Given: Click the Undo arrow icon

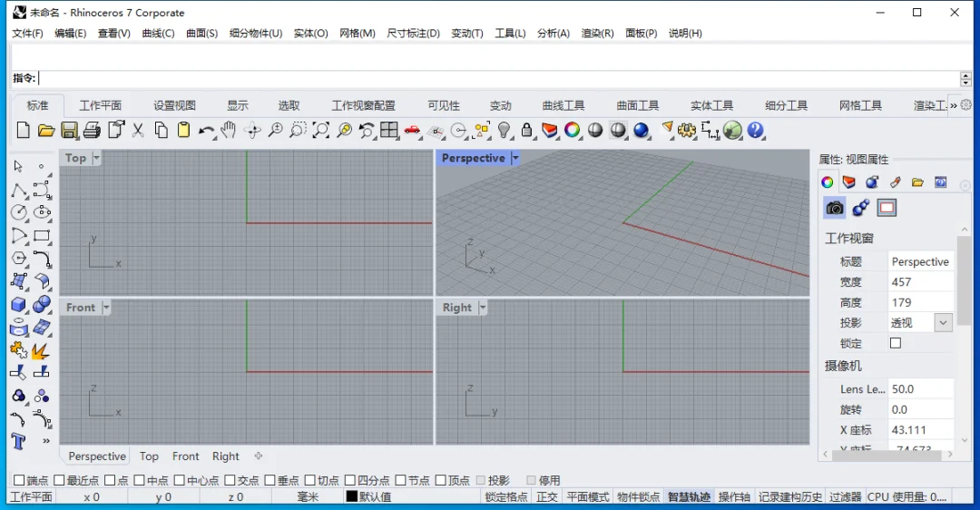Looking at the screenshot, I should 206,130.
